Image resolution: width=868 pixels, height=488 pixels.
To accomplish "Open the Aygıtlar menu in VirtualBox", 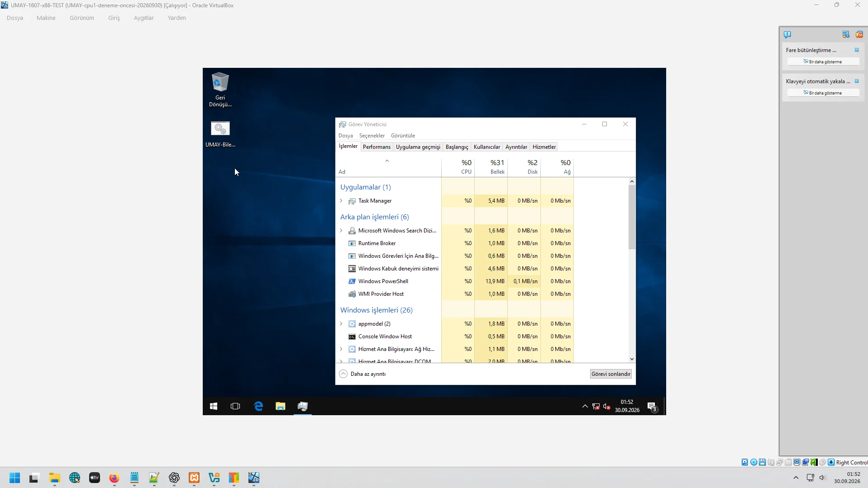I will pyautogui.click(x=144, y=18).
